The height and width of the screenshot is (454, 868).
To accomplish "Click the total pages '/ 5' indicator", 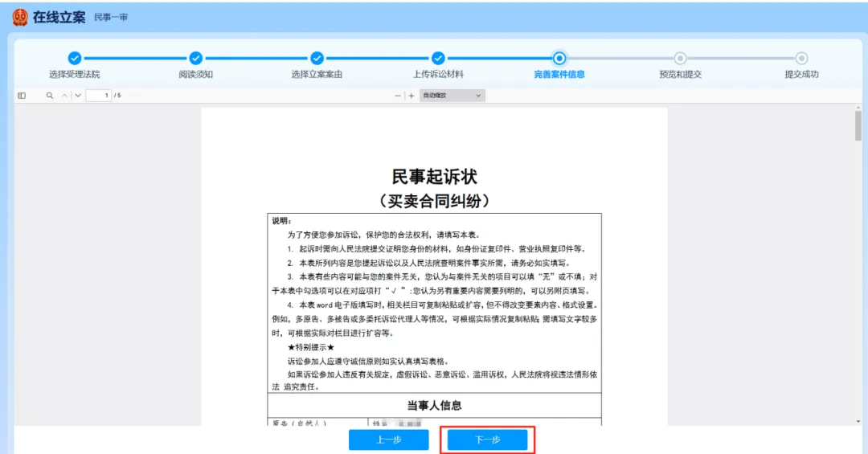I will 117,96.
